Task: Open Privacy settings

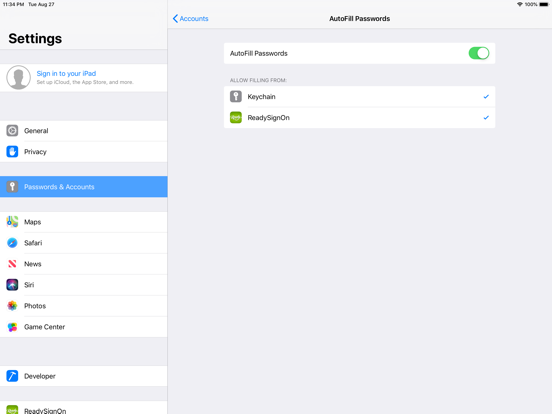Action: point(84,152)
